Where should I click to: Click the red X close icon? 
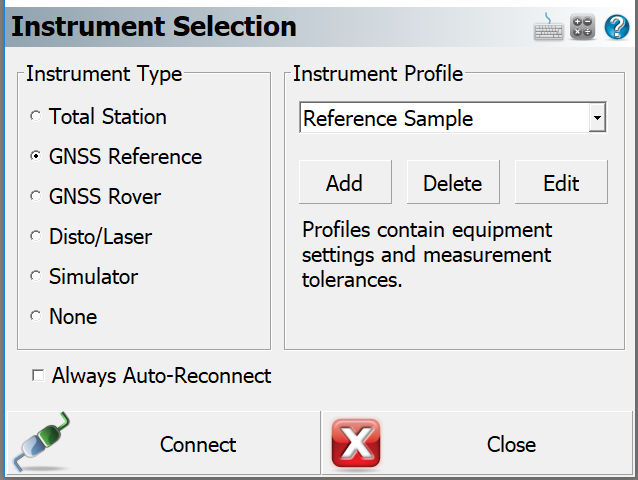coord(356,443)
